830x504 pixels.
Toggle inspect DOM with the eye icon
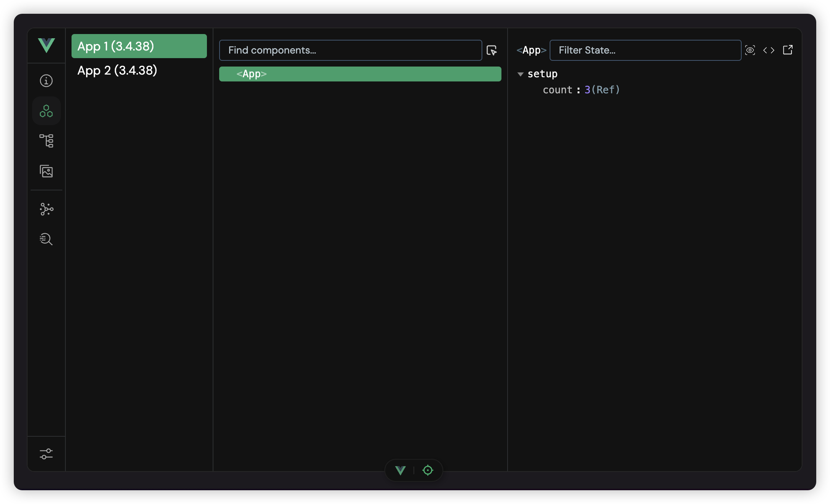pos(750,50)
